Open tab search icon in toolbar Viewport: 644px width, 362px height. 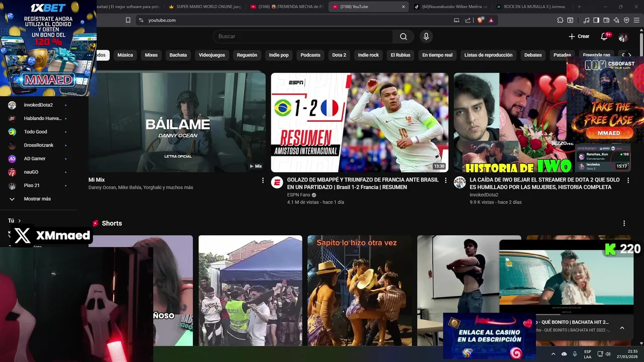570,20
